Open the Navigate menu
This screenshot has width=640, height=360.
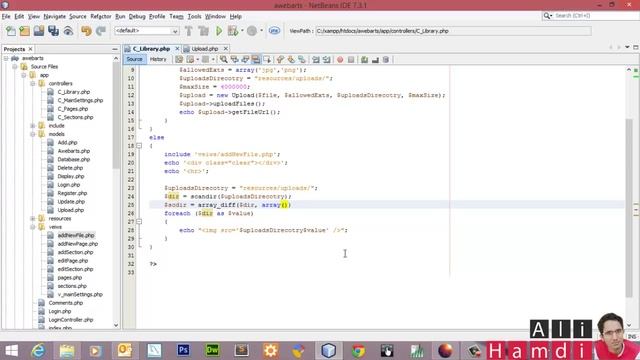click(55, 16)
